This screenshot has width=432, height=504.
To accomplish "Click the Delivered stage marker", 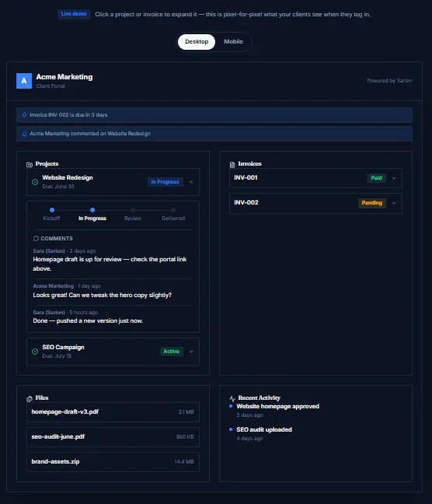I will click(x=173, y=210).
